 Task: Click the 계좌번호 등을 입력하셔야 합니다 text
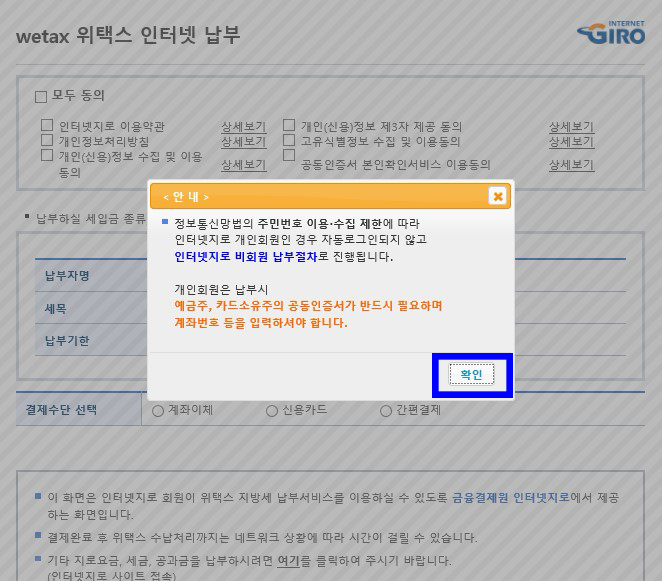click(x=261, y=323)
